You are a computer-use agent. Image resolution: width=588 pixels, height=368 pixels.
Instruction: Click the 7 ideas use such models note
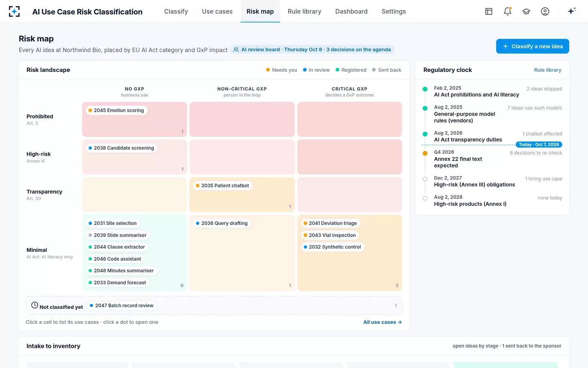coord(535,108)
